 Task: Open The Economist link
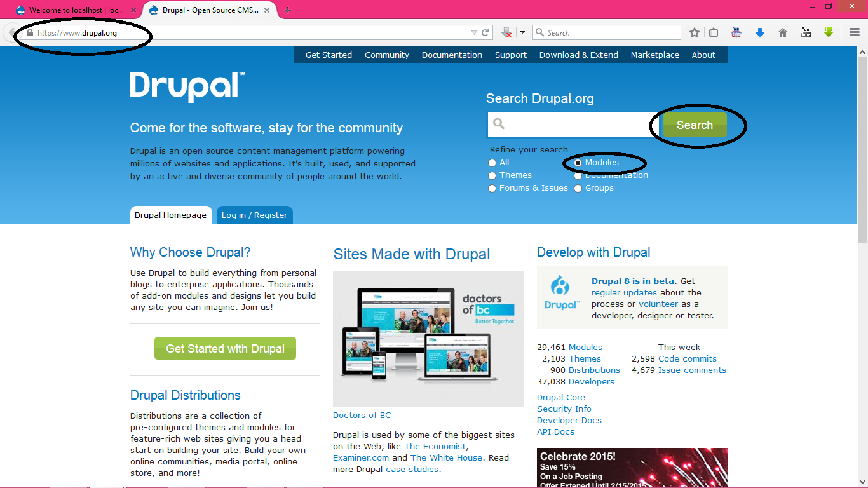(x=435, y=446)
